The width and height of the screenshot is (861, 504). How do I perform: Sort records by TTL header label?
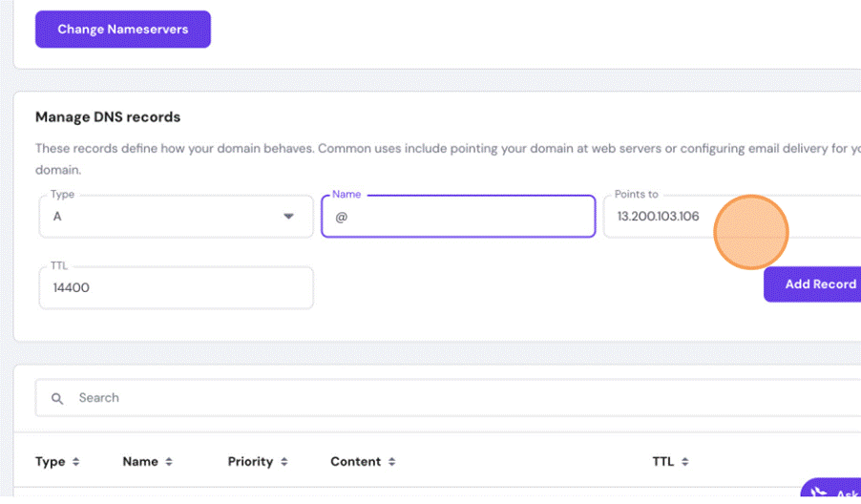coord(663,462)
